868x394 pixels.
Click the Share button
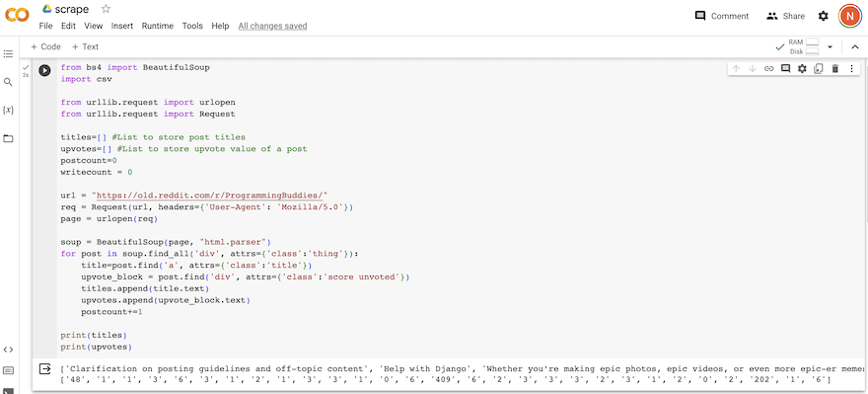pos(785,16)
